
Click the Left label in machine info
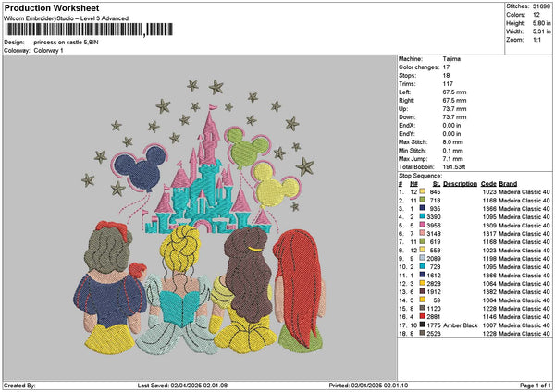click(x=405, y=92)
